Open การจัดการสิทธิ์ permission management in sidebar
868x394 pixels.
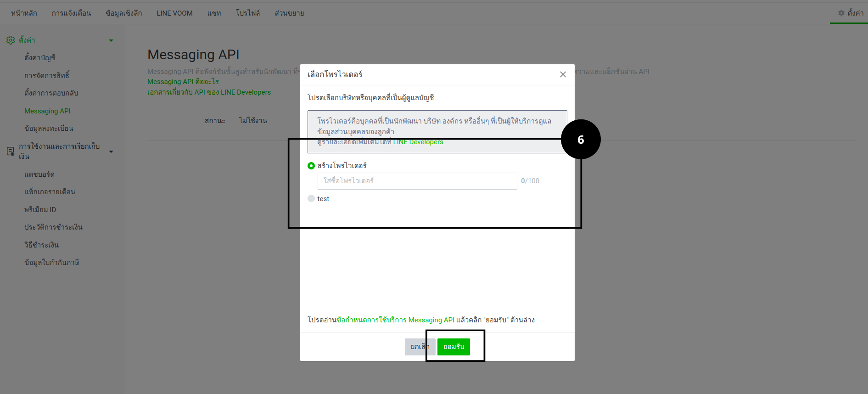tap(47, 75)
